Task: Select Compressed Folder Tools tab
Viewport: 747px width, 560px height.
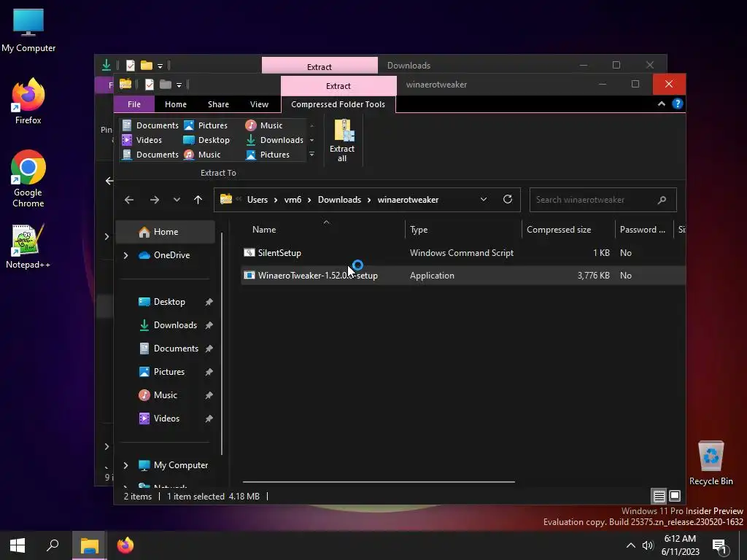Action: (x=338, y=104)
